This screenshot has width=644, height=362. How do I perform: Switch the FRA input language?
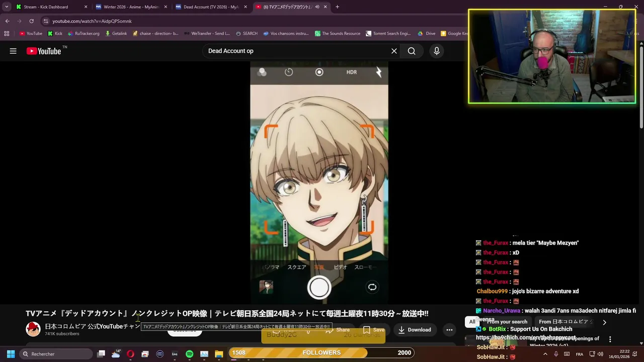coord(580,354)
